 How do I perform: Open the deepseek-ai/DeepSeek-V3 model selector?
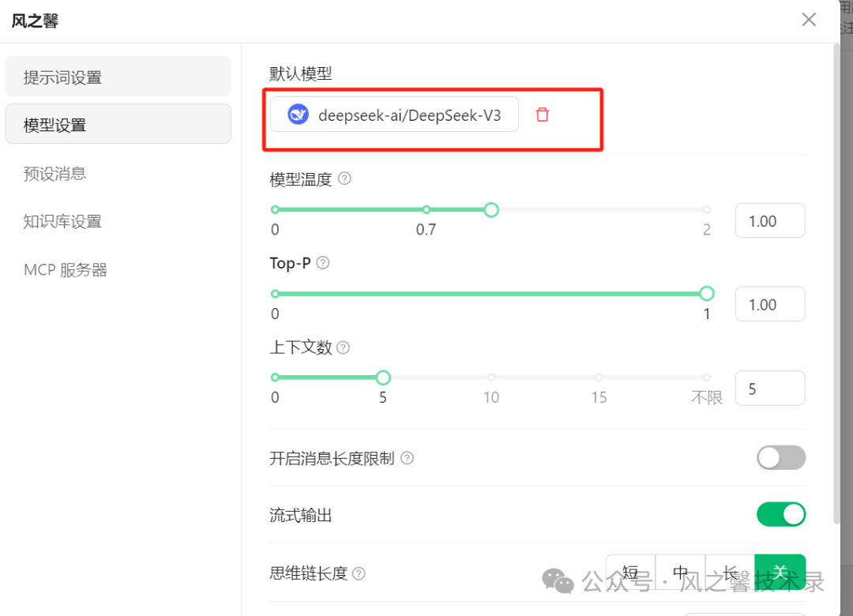pyautogui.click(x=395, y=115)
